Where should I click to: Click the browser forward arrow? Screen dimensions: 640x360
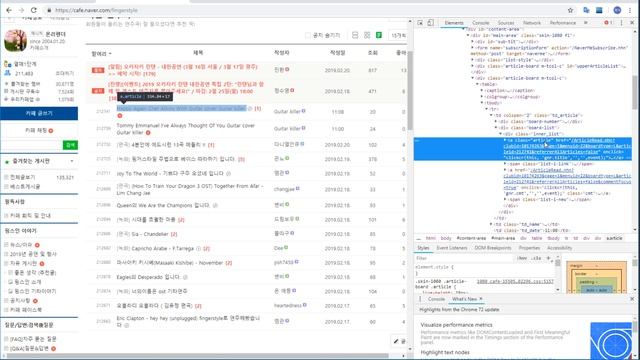point(21,10)
